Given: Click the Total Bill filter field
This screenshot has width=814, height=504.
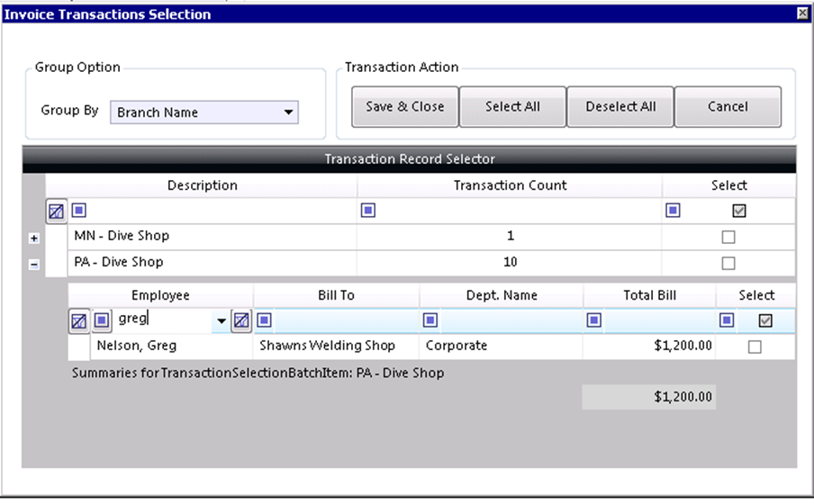Looking at the screenshot, I should click(x=659, y=320).
